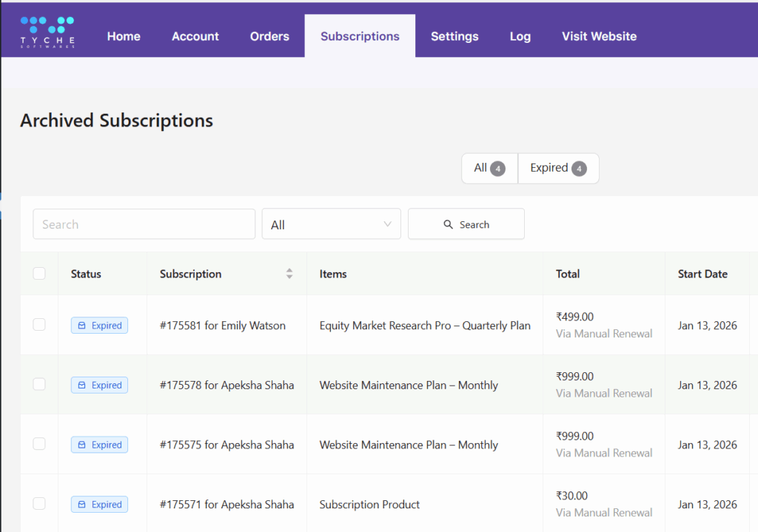
Task: Click the Expired status badge for subscription #175578
Action: pos(99,385)
